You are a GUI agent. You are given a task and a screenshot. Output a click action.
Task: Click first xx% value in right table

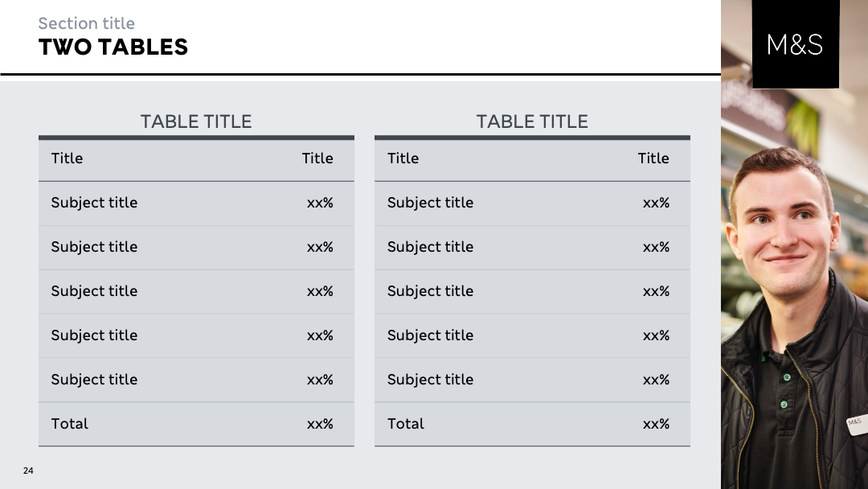(656, 203)
